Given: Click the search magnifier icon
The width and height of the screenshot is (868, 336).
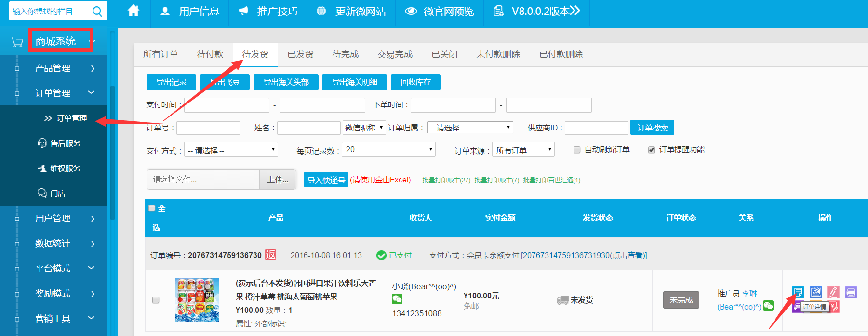Looking at the screenshot, I should tap(97, 11).
